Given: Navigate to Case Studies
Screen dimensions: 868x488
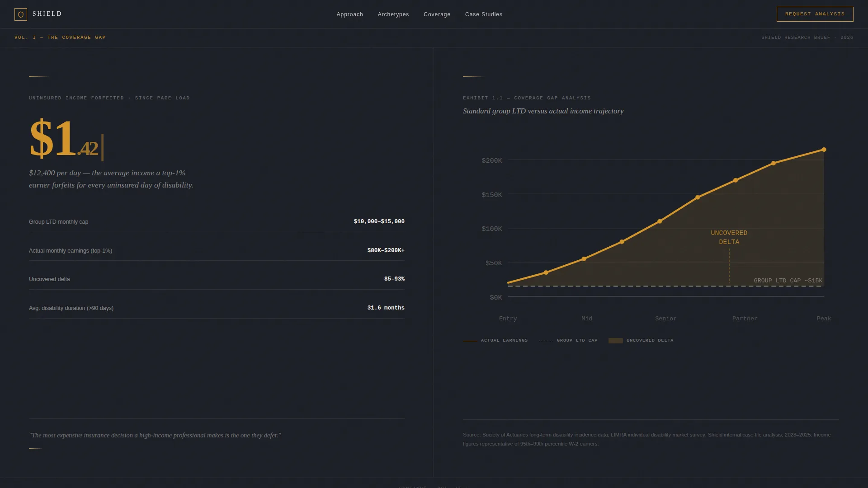Looking at the screenshot, I should (484, 14).
